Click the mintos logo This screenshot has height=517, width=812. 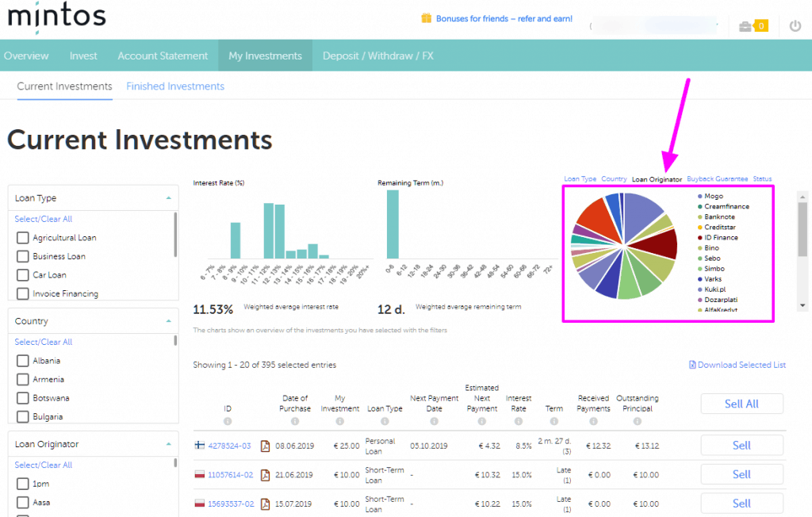tap(56, 17)
